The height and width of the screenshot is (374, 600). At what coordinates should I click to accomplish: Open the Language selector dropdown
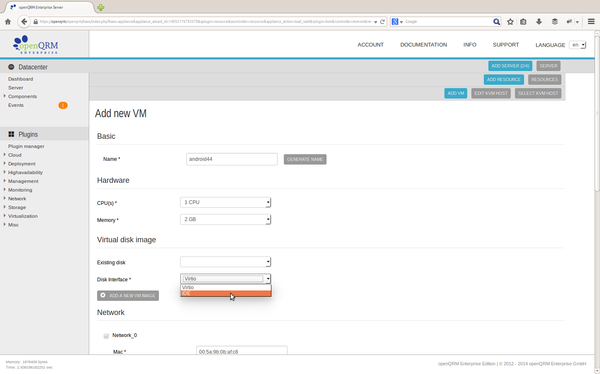pyautogui.click(x=577, y=45)
